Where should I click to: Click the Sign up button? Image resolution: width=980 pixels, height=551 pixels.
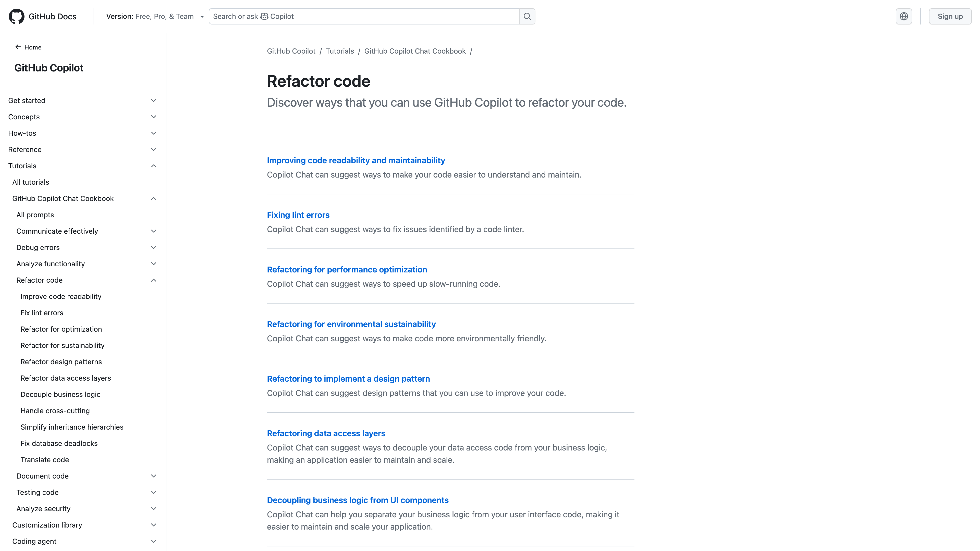pos(950,16)
